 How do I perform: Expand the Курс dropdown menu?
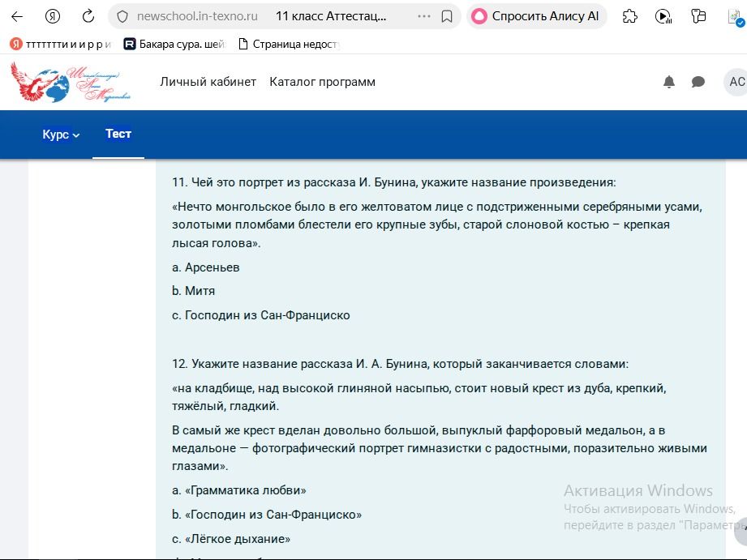pyautogui.click(x=61, y=135)
